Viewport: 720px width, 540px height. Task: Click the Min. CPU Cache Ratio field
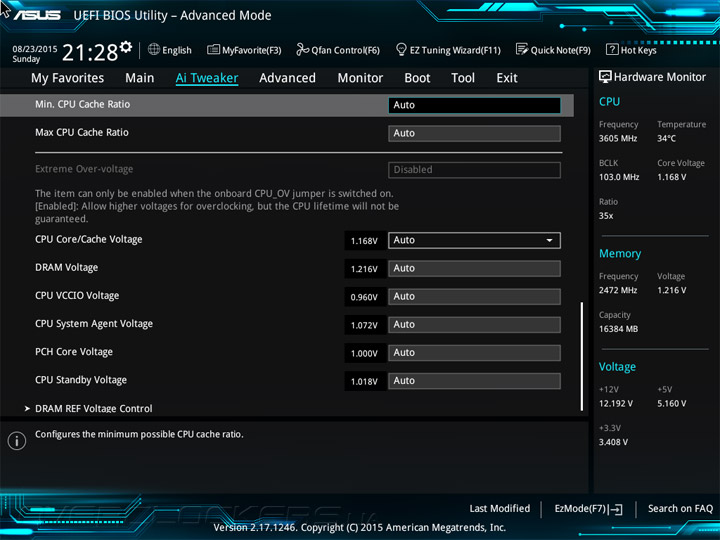point(474,105)
